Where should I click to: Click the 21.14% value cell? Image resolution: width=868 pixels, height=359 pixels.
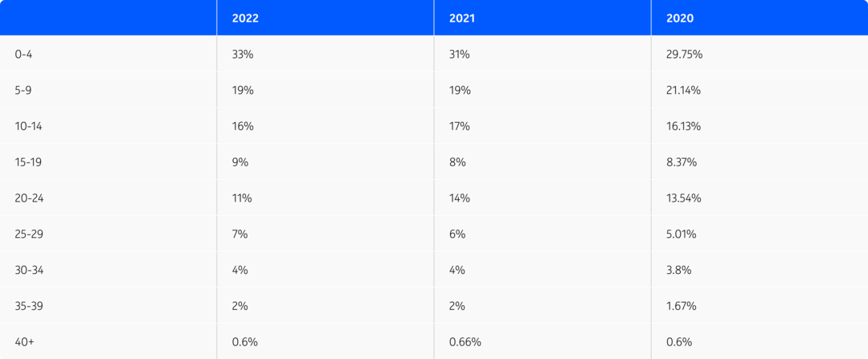tap(684, 90)
